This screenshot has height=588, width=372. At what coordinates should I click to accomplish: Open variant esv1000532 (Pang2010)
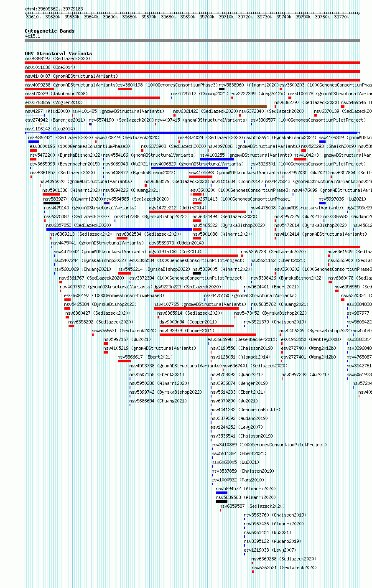[238, 480]
